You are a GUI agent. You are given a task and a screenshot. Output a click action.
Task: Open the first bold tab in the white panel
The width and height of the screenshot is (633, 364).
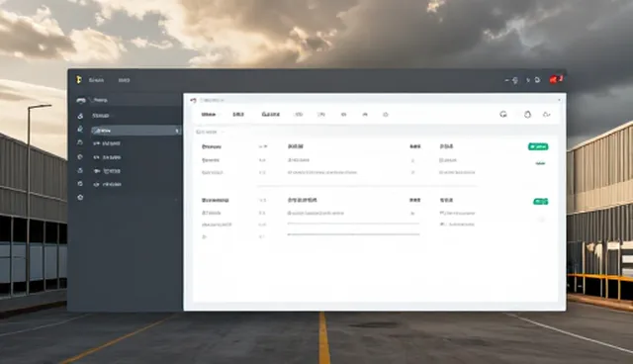[x=209, y=115]
